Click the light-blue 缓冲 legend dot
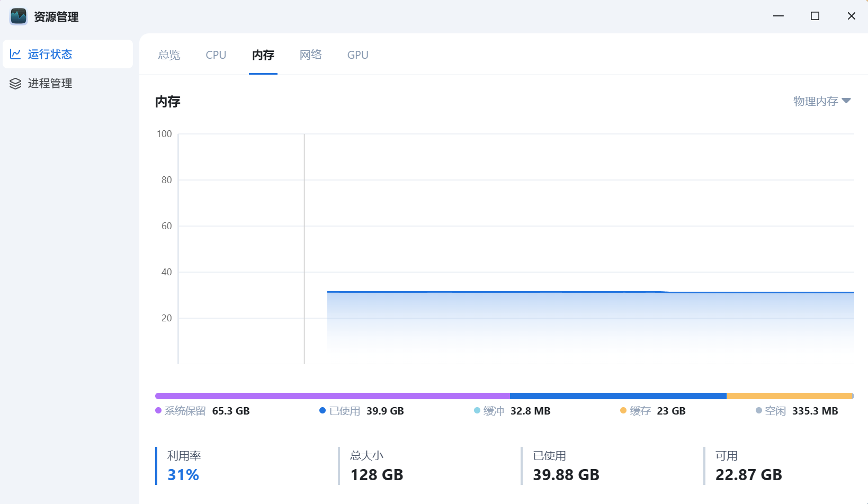Screen dimensions: 868x504 (477, 411)
